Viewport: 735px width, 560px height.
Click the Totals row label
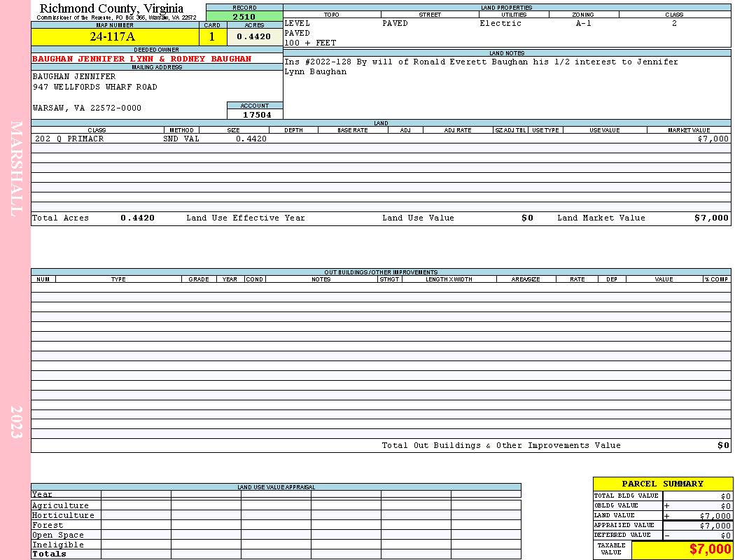[x=49, y=554]
